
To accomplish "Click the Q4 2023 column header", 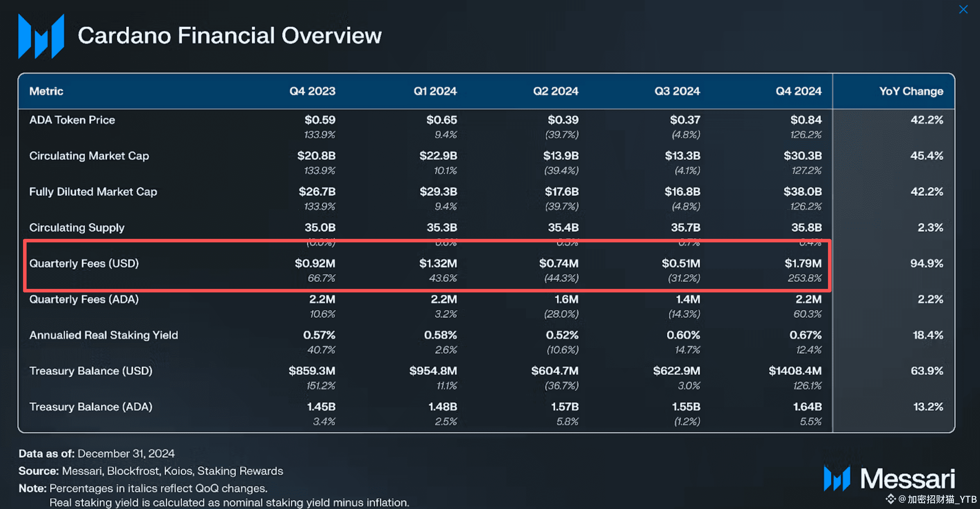I will tap(312, 91).
